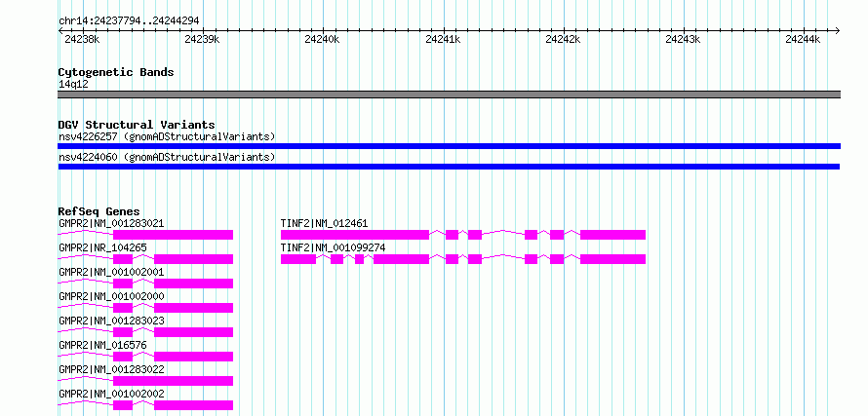
Task: Open GMPR2|NR_104265 transcript label
Action: click(103, 247)
